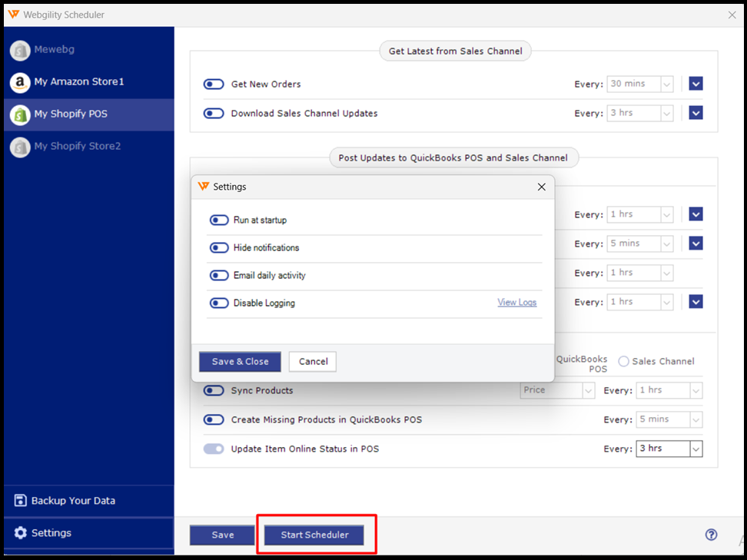Turn off Hide notifications
This screenshot has width=747, height=560.
point(219,247)
